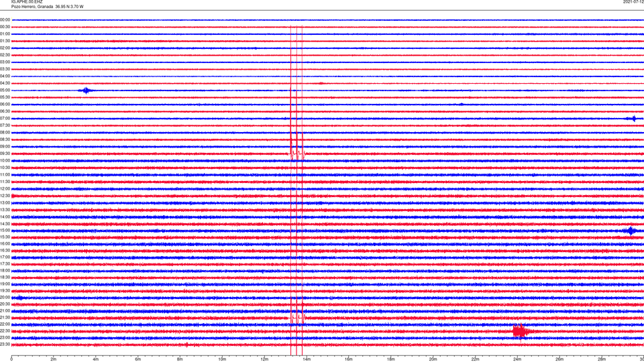This screenshot has width=644, height=362.
Task: Click the 18m tick label on time axis
Action: click(x=390, y=359)
